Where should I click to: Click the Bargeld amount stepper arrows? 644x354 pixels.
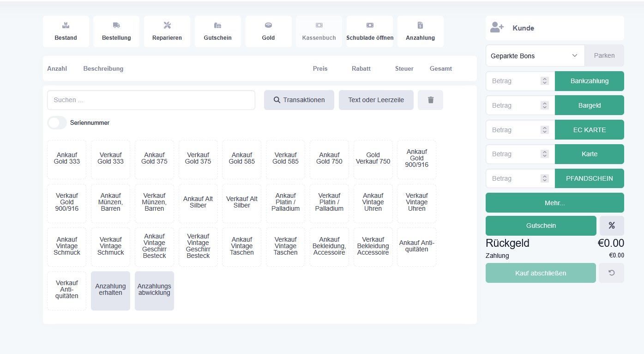tap(545, 105)
